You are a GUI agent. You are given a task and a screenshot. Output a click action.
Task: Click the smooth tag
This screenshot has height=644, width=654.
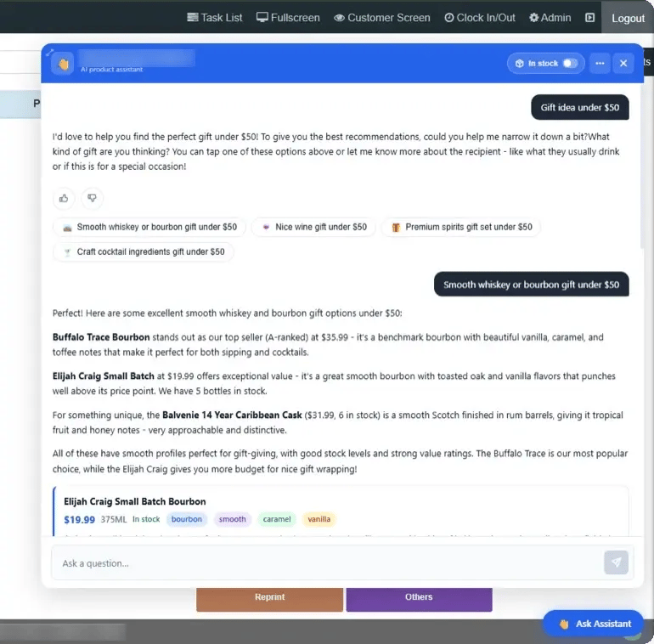(233, 519)
